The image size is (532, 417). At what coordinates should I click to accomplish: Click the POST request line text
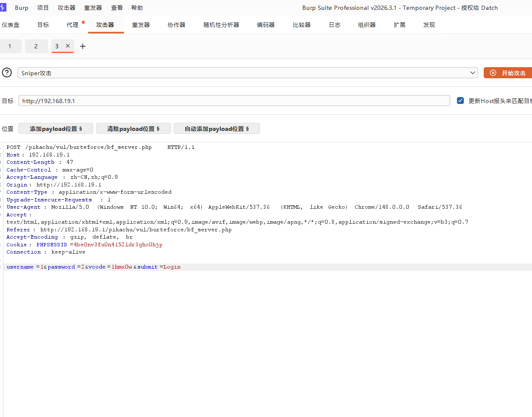click(100, 147)
